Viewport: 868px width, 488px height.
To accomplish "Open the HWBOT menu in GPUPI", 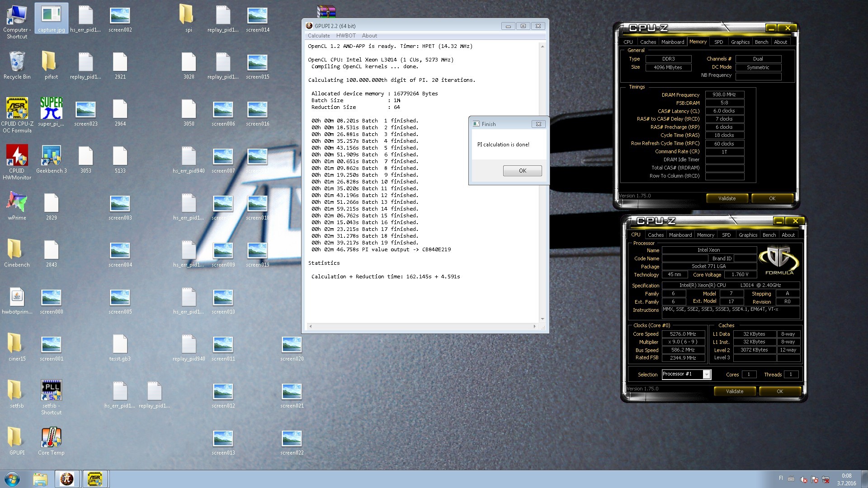I will (346, 36).
